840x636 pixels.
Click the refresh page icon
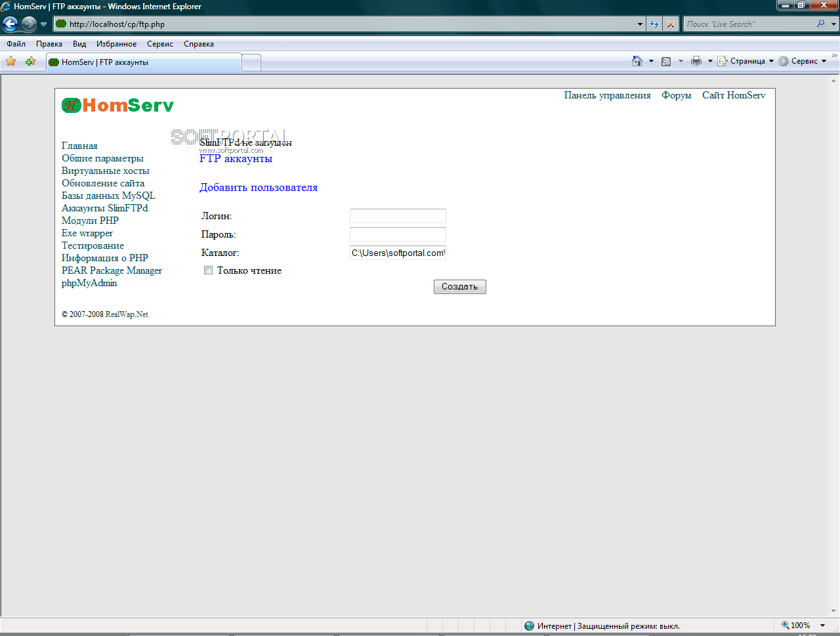click(x=654, y=24)
